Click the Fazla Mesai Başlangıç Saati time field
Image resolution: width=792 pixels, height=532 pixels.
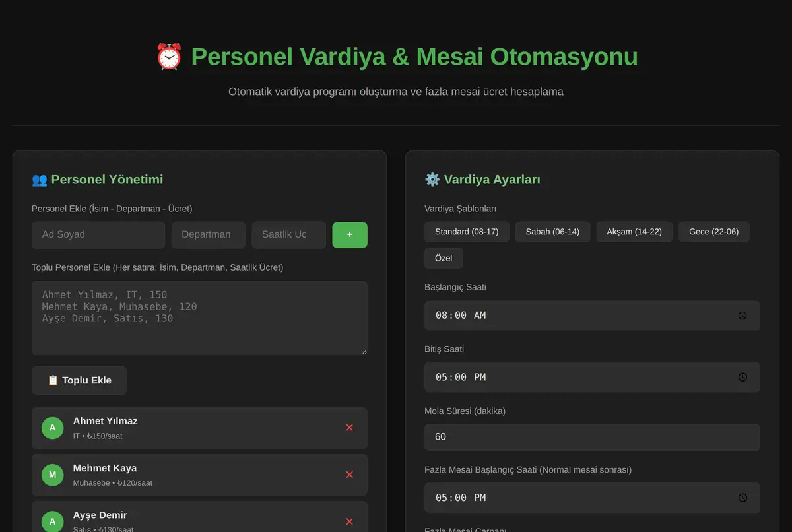pos(592,498)
